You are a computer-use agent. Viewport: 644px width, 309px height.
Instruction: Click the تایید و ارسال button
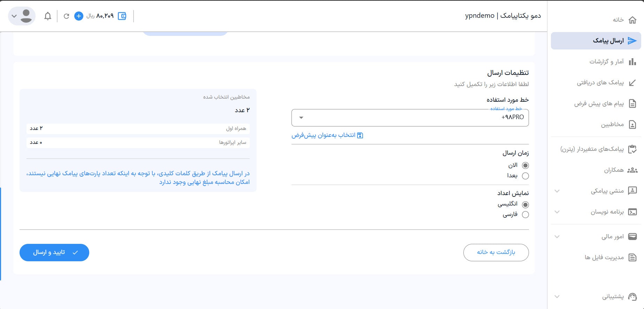pos(54,253)
